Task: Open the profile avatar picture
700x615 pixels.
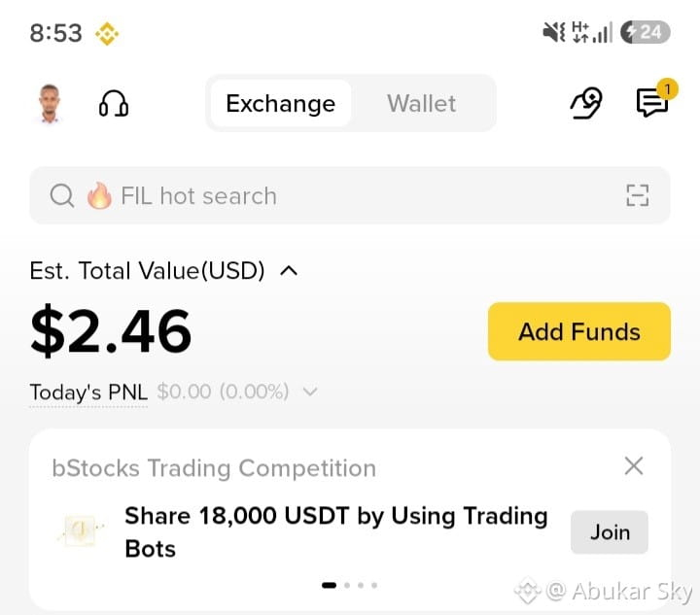Action: [x=50, y=103]
